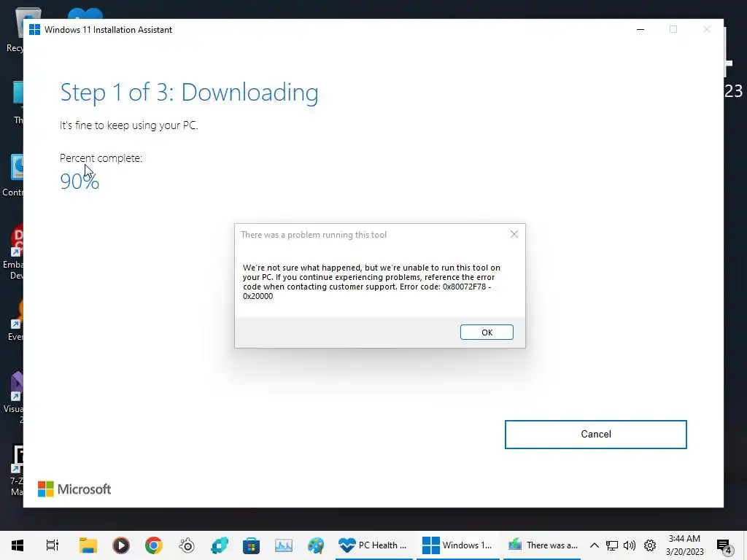The image size is (747, 560).
Task: Open Microsoft Store from the taskbar
Action: tap(251, 545)
